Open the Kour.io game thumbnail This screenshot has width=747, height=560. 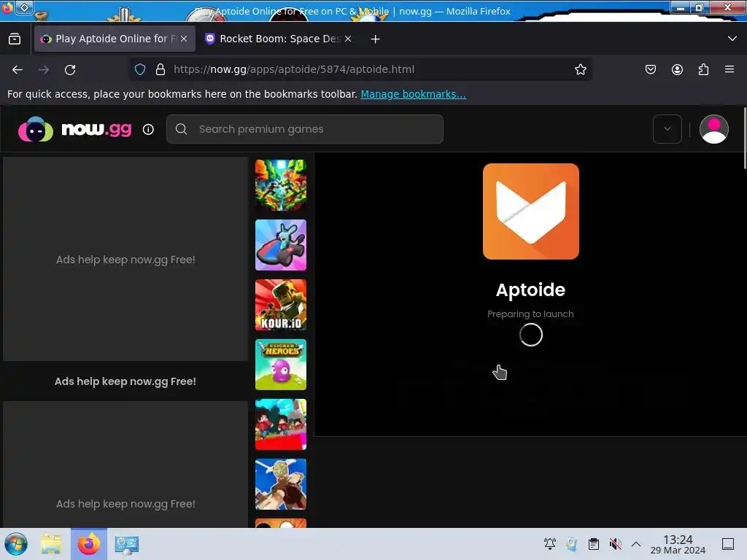[281, 305]
